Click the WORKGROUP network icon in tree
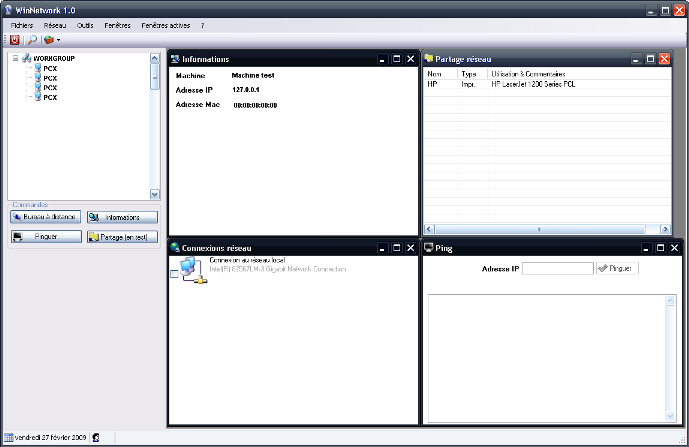This screenshot has width=689, height=447. [26, 59]
